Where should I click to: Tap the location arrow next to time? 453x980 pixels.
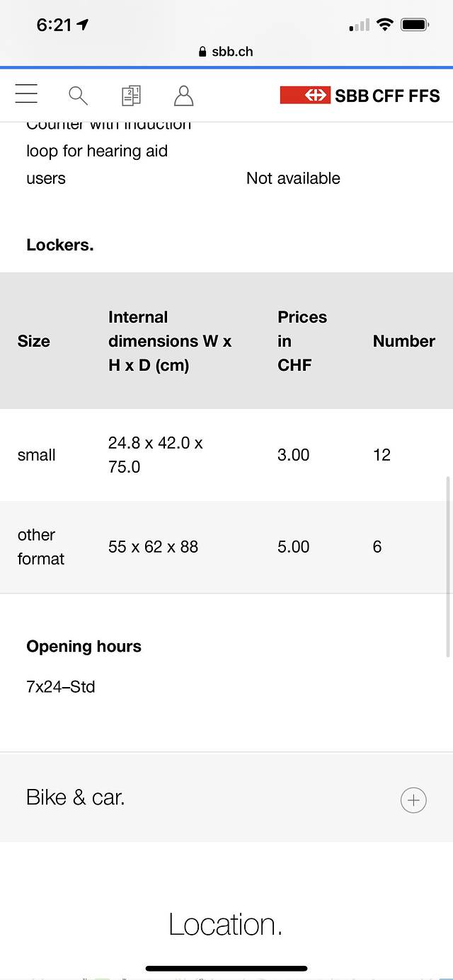84,25
